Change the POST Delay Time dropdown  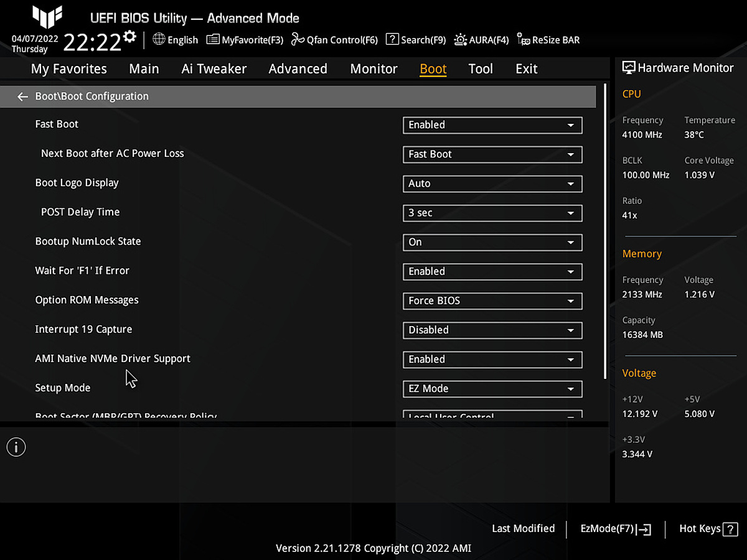coord(492,213)
